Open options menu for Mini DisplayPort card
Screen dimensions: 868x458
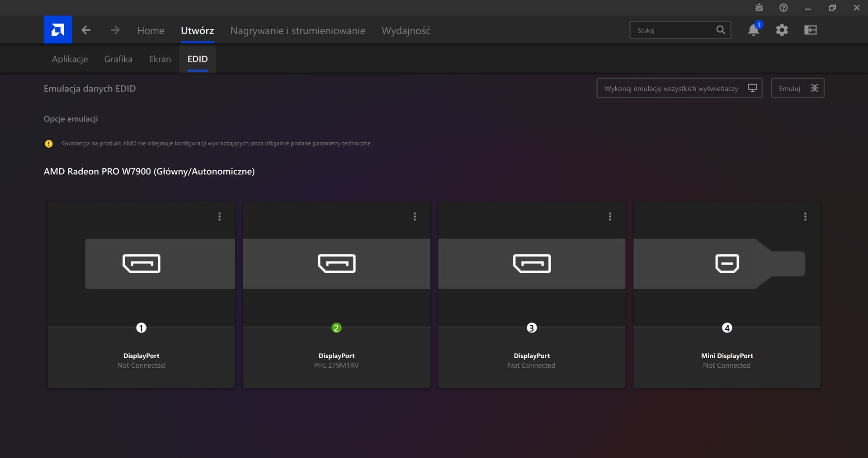tap(805, 217)
